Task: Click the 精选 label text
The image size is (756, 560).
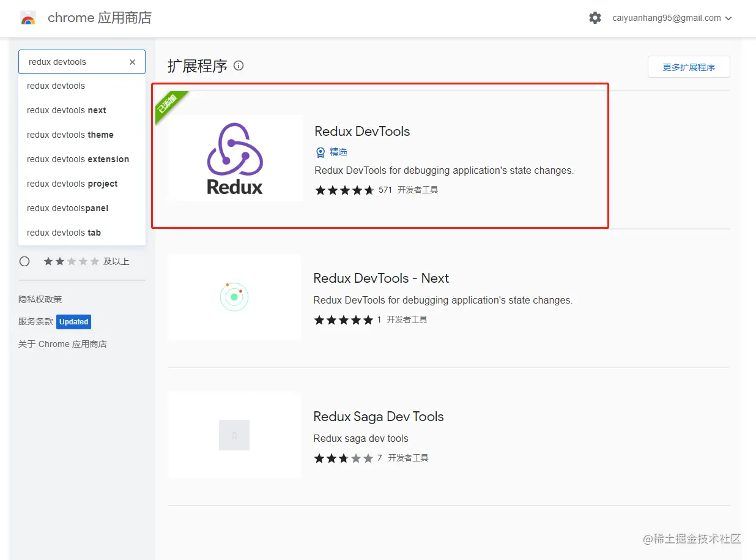Action: pos(338,152)
